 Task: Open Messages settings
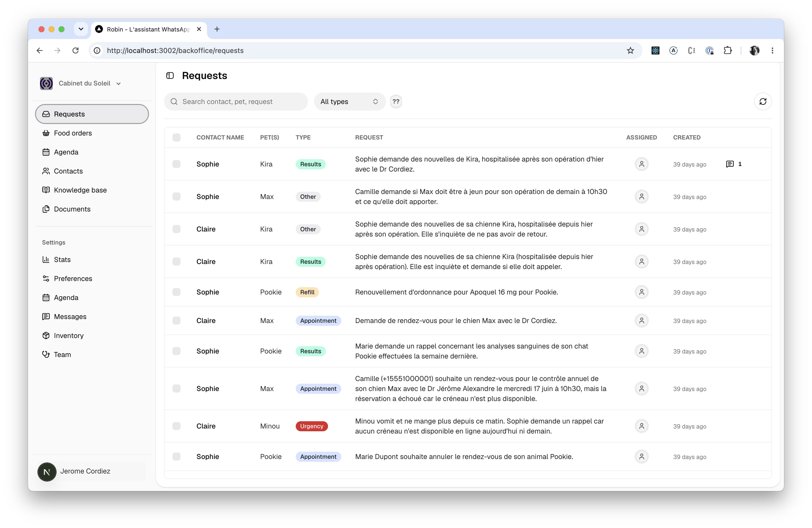click(x=92, y=316)
